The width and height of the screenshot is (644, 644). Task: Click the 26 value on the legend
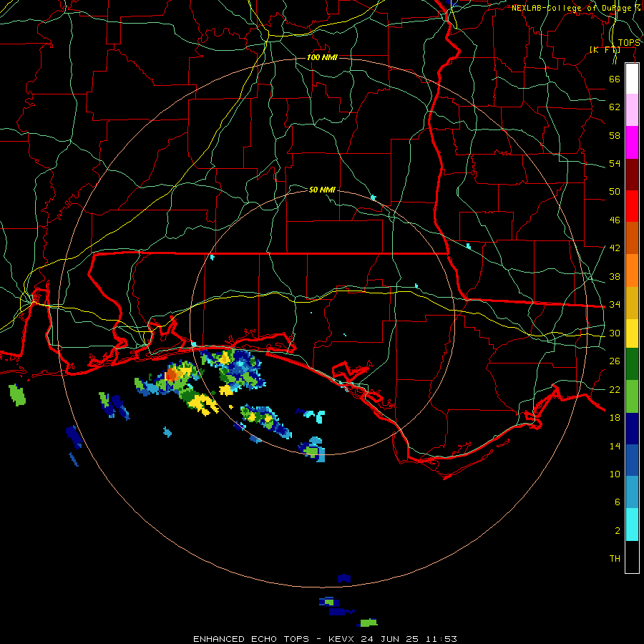point(615,361)
